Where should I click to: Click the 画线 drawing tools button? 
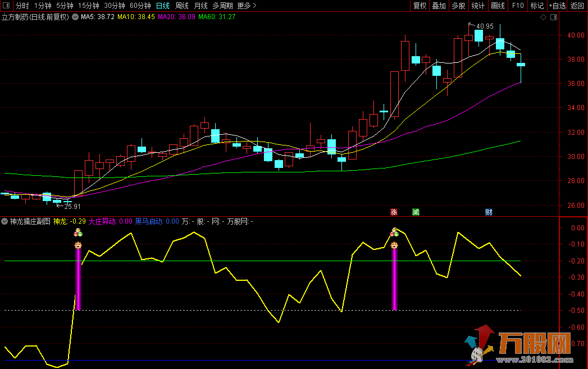point(498,6)
